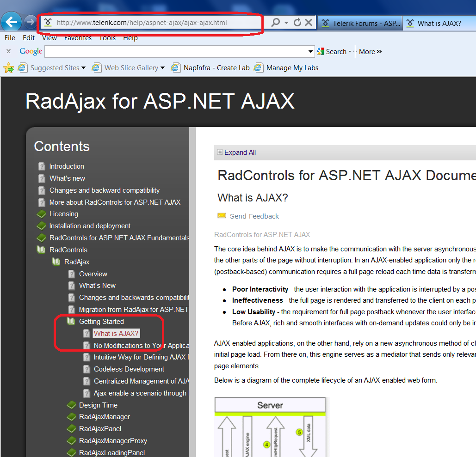Viewport: 476px width, 457px height.
Task: Expand the More chevron on Google toolbar
Action: click(x=370, y=52)
